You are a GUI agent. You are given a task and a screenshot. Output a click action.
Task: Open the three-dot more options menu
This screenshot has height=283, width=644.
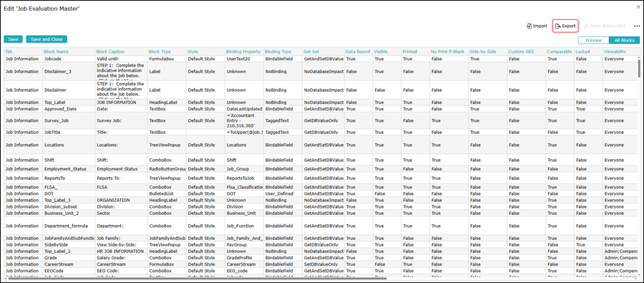(x=637, y=26)
